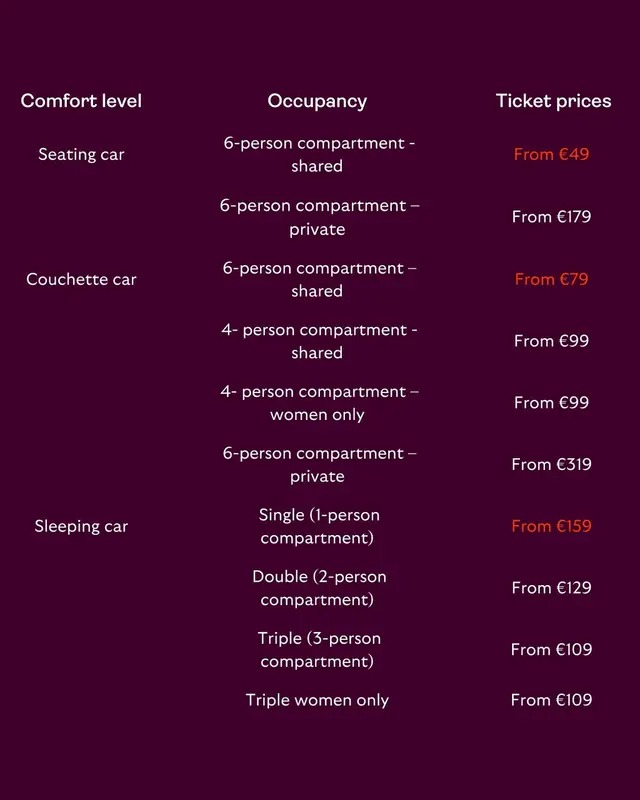
Task: Select the From €319 price
Action: coord(551,464)
